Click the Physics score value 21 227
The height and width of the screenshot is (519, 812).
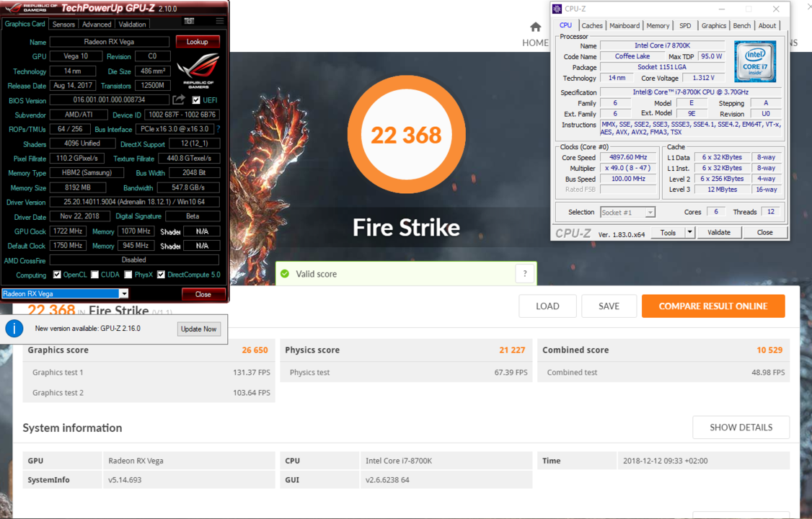tap(512, 350)
